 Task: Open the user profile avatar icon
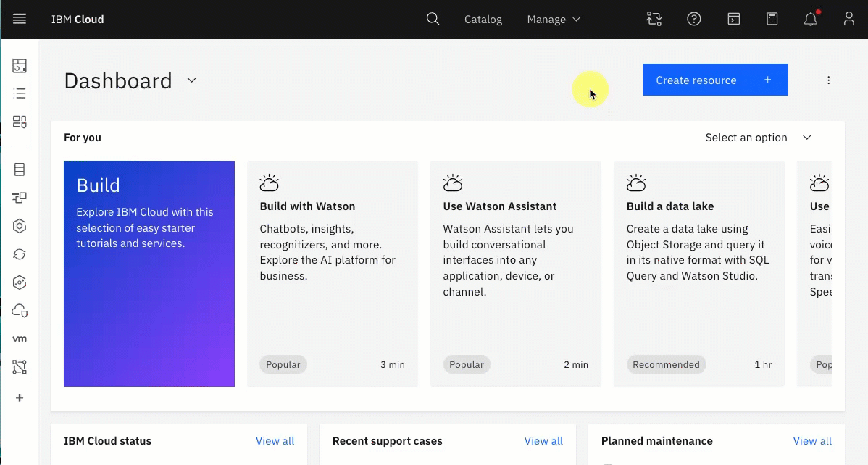[848, 19]
